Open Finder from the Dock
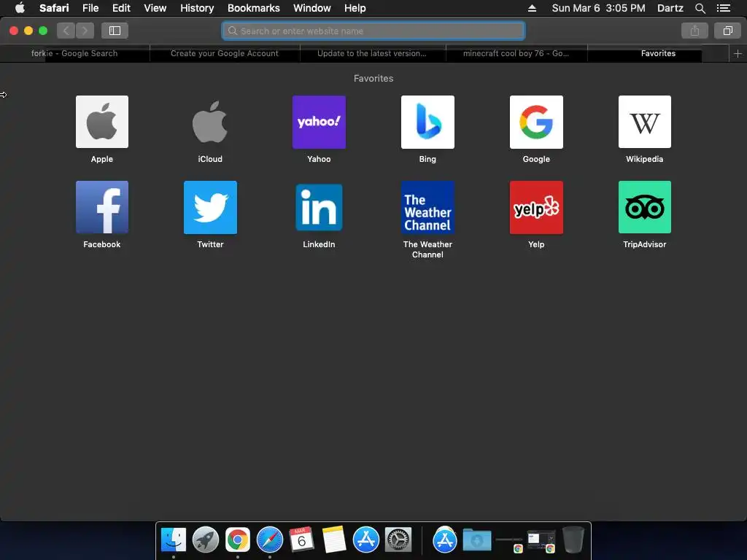 click(x=174, y=540)
